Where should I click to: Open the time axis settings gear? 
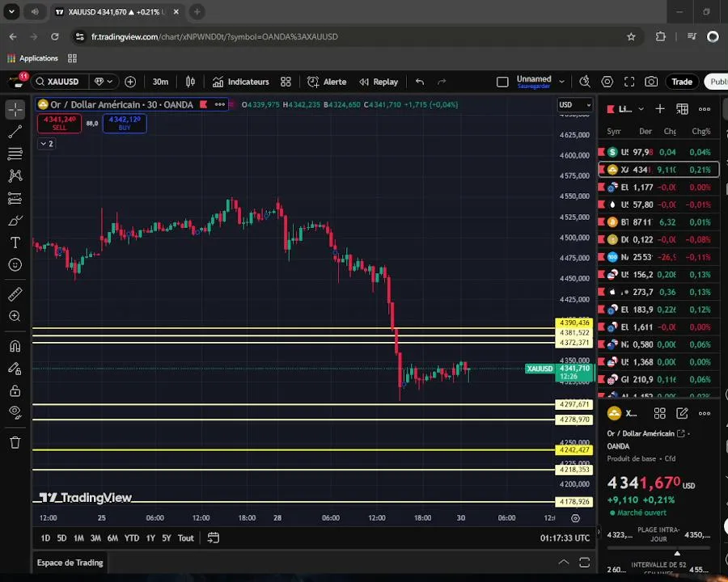(x=575, y=518)
